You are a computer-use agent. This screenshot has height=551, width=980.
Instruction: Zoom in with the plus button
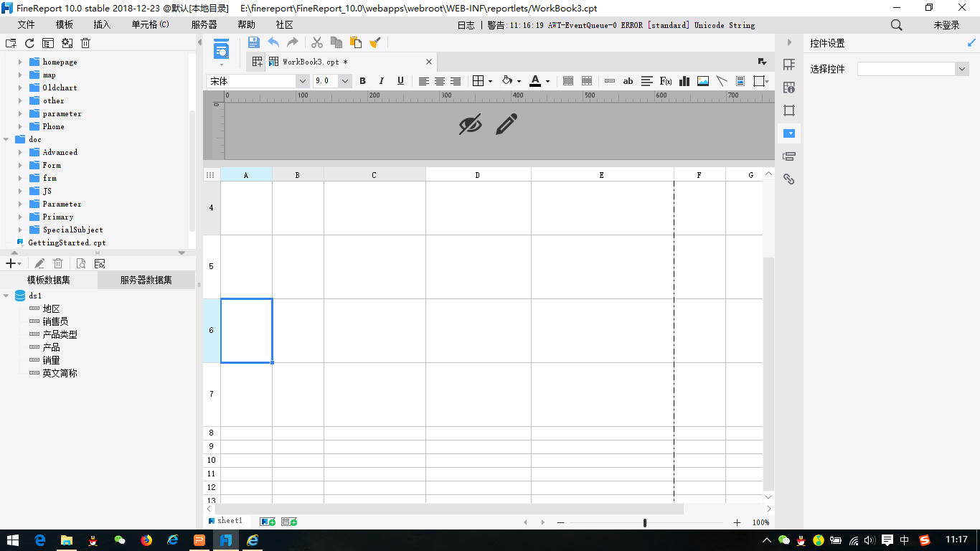(x=737, y=522)
